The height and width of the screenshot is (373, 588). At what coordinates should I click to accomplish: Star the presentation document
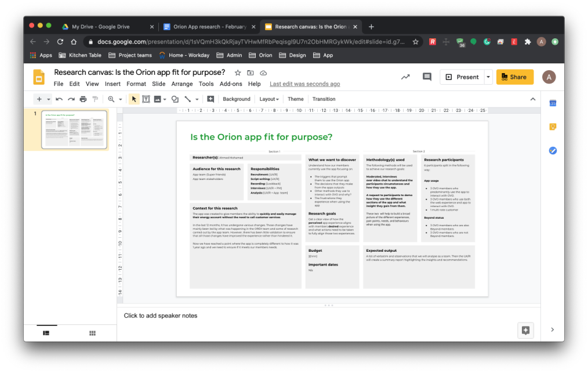pos(238,73)
